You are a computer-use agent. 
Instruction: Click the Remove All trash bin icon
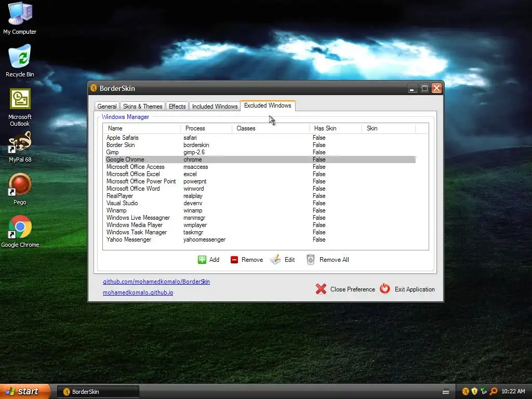(311, 260)
